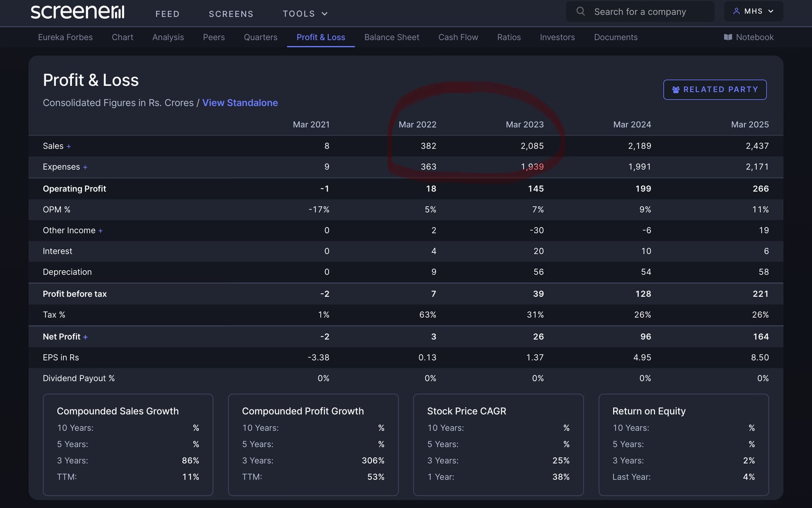Expand Sales row with plus icon
812x508 pixels.
(x=69, y=146)
